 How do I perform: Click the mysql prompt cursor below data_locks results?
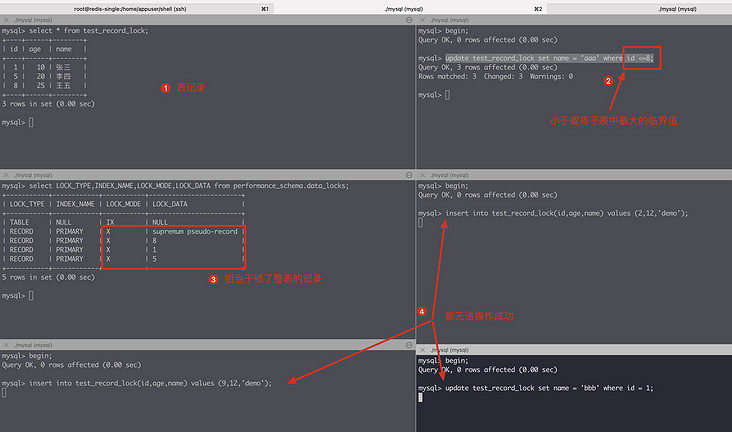31,296
